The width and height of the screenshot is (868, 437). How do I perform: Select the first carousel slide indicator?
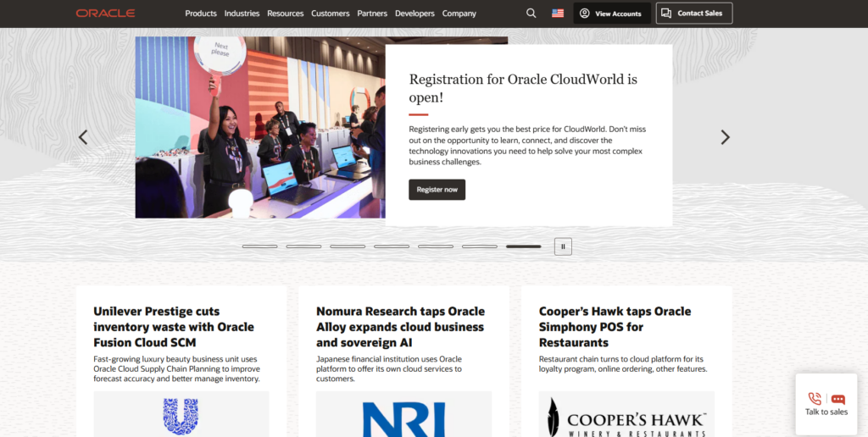pyautogui.click(x=259, y=246)
